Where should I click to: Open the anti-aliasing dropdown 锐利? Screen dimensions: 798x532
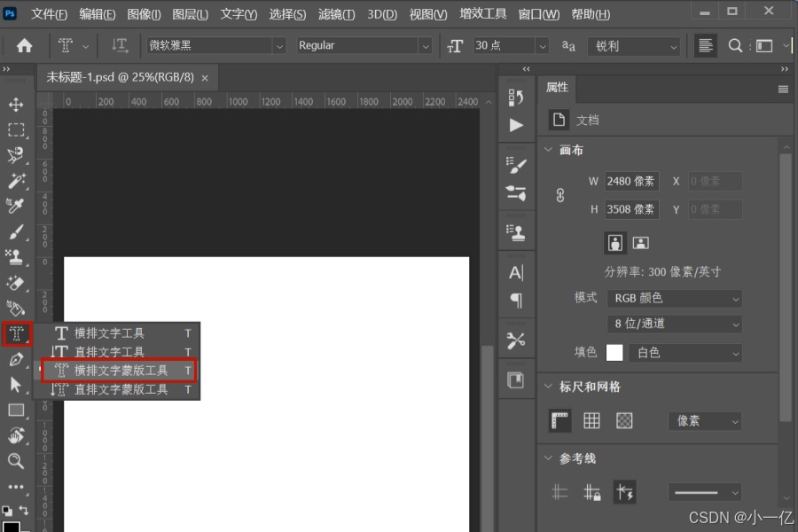(x=634, y=46)
